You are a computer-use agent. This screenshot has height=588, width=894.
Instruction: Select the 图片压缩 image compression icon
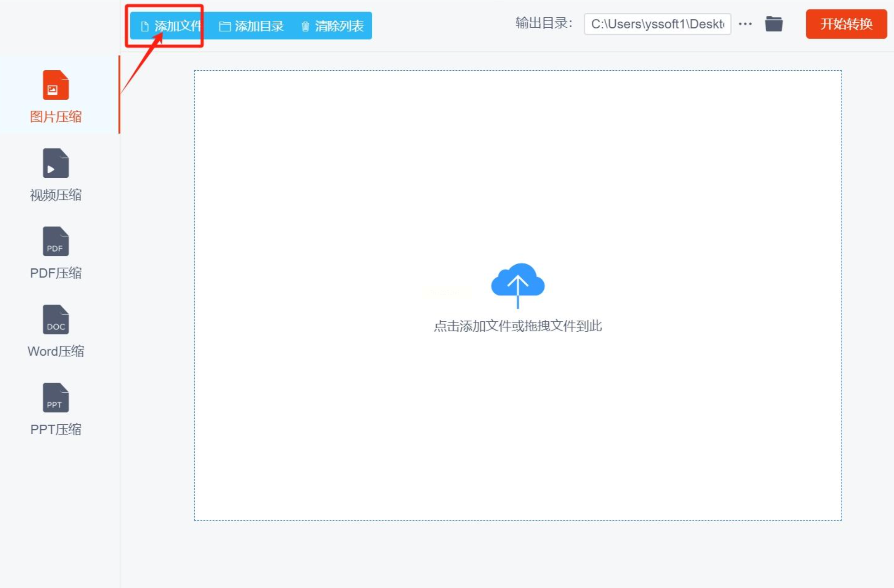tap(55, 85)
